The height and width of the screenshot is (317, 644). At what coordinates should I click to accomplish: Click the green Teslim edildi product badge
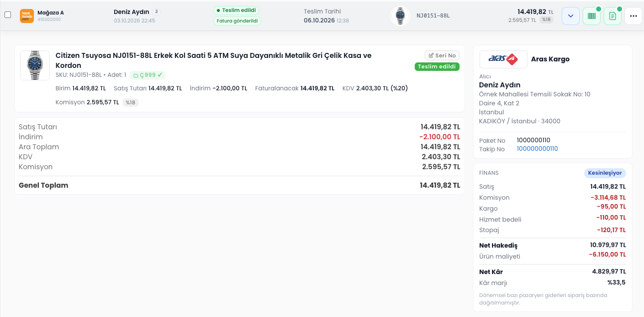tap(437, 67)
